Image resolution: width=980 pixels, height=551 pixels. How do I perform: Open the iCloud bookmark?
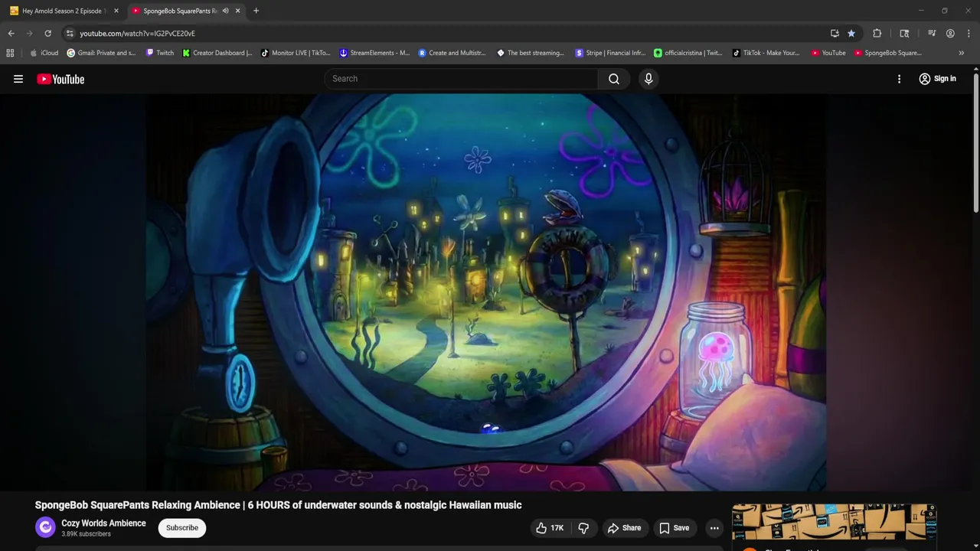point(44,53)
